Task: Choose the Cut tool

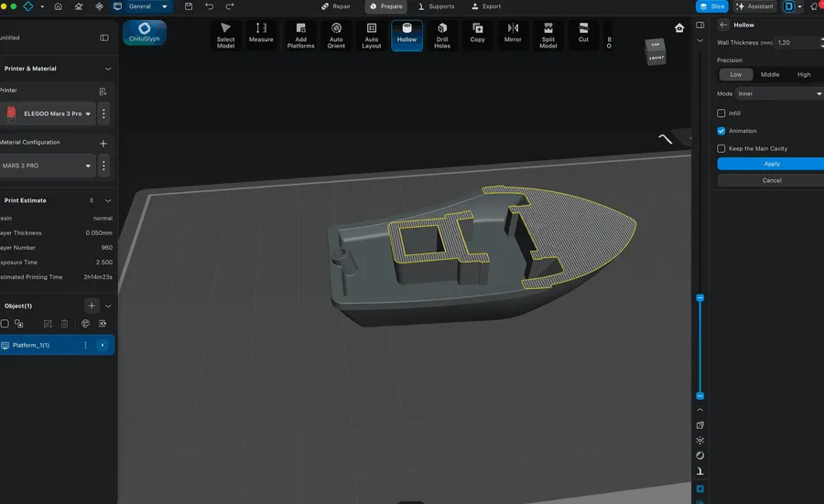Action: [583, 35]
